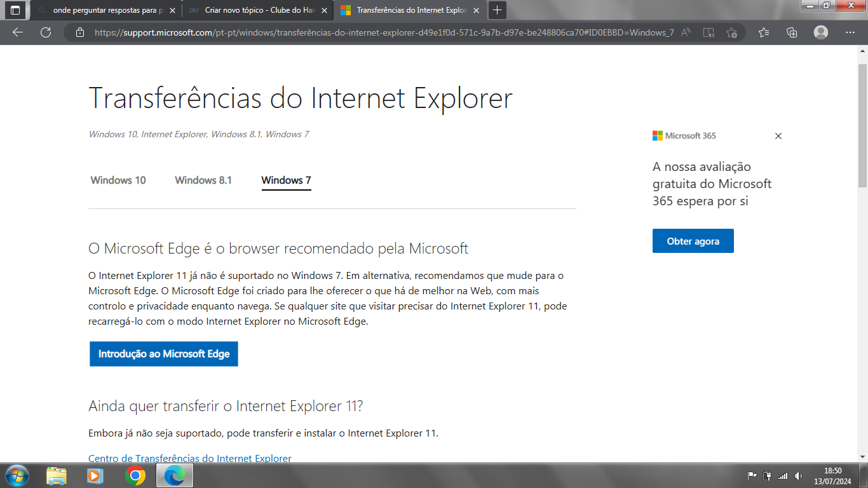868x488 pixels.
Task: Click 'Ainda quer transferir o Internet Explorer 11?' heading
Action: tap(226, 406)
